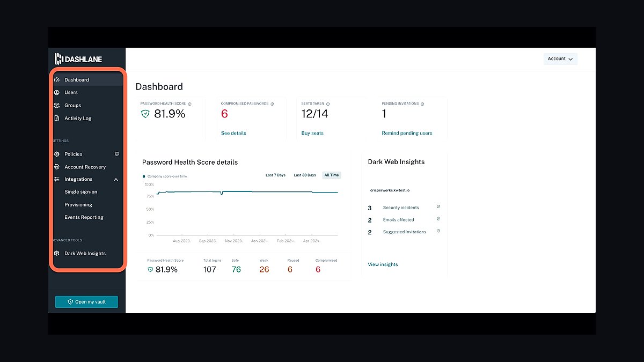Screen dimensions: 644x362
Task: Click the View insights link
Action: [x=383, y=264]
